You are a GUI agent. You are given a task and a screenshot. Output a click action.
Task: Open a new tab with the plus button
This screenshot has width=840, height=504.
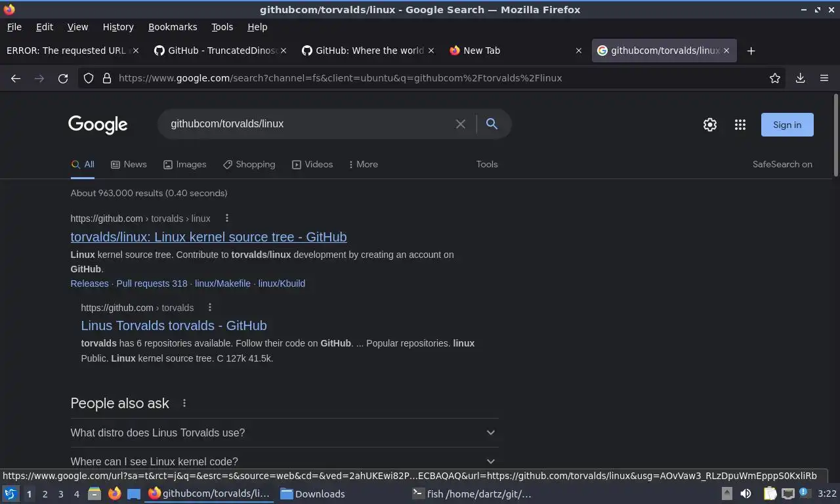coord(751,51)
